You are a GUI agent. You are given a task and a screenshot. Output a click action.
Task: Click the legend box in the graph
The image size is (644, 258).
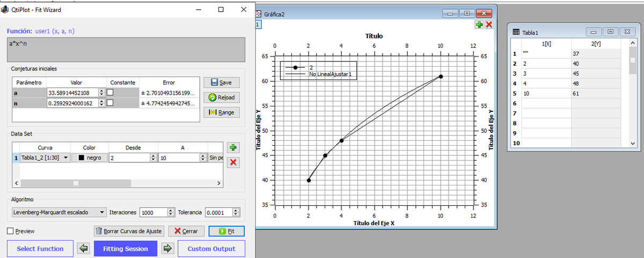(x=319, y=70)
